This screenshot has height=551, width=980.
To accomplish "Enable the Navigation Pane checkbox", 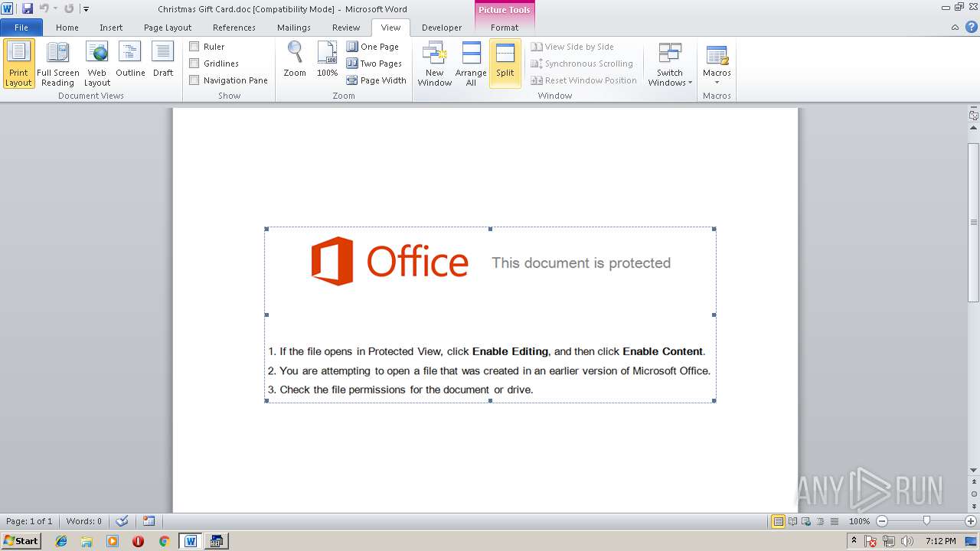I will tap(194, 80).
